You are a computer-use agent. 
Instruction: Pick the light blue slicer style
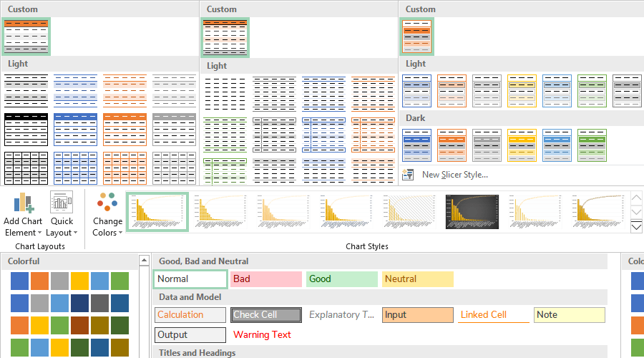click(416, 91)
